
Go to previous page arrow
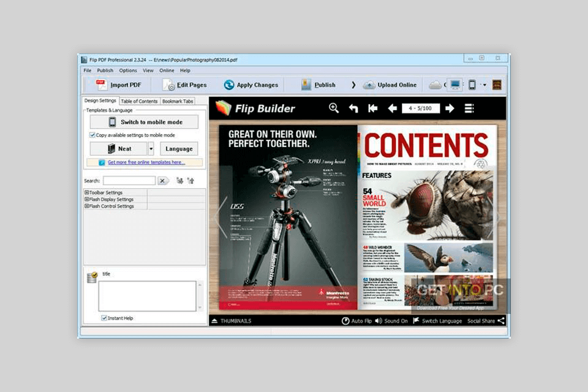pyautogui.click(x=392, y=108)
